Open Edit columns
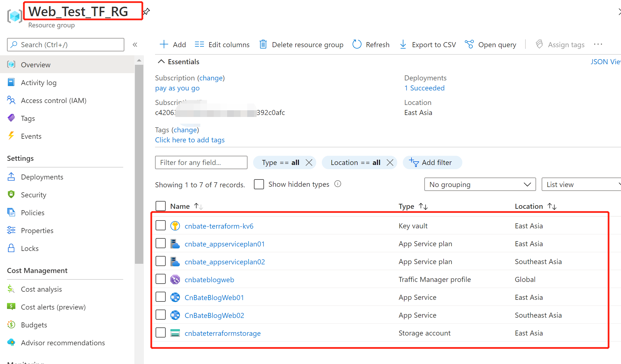Image resolution: width=621 pixels, height=364 pixels. tap(222, 45)
